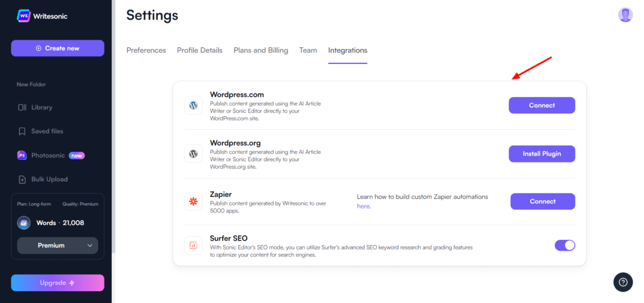Screen dimensions: 644x303
Task: Click Install Plugin for Wordpress.org
Action: [x=541, y=154]
